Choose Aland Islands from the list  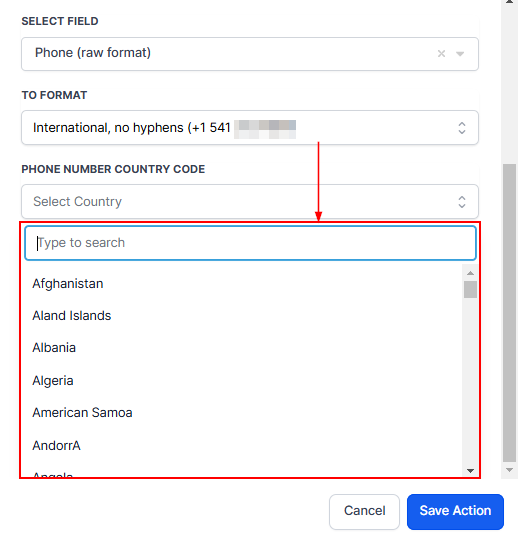72,316
